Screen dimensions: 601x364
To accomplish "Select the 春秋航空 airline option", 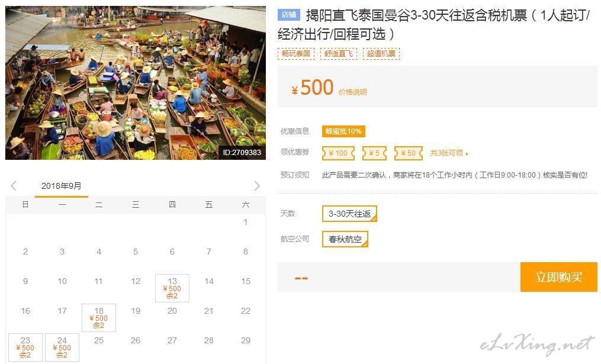I will [345, 239].
